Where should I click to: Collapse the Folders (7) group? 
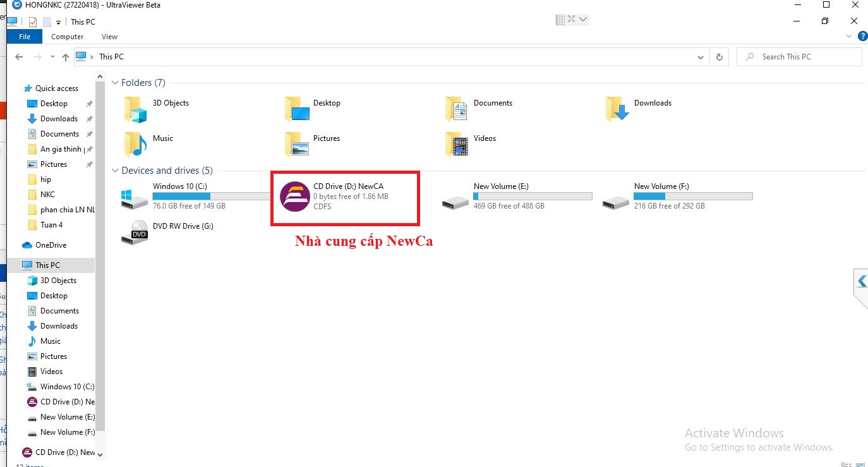[x=115, y=83]
